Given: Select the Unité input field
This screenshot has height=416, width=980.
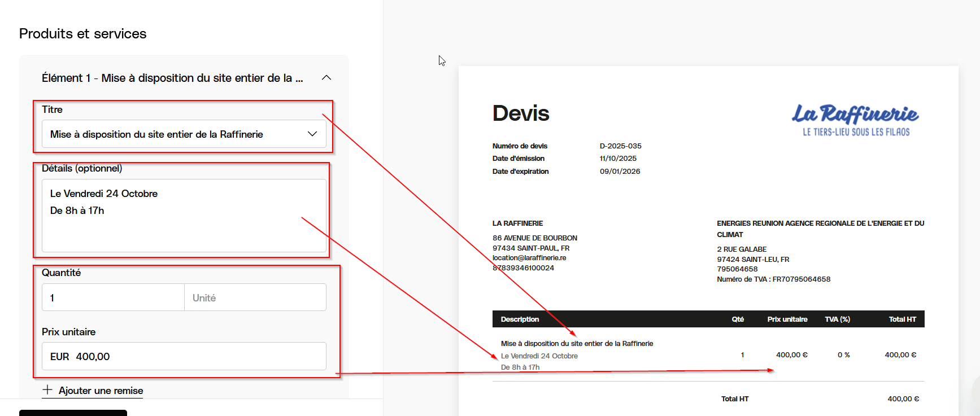Looking at the screenshot, I should point(255,297).
